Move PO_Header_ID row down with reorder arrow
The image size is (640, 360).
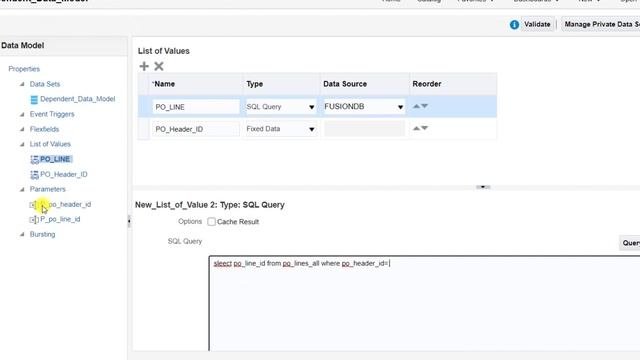(424, 128)
